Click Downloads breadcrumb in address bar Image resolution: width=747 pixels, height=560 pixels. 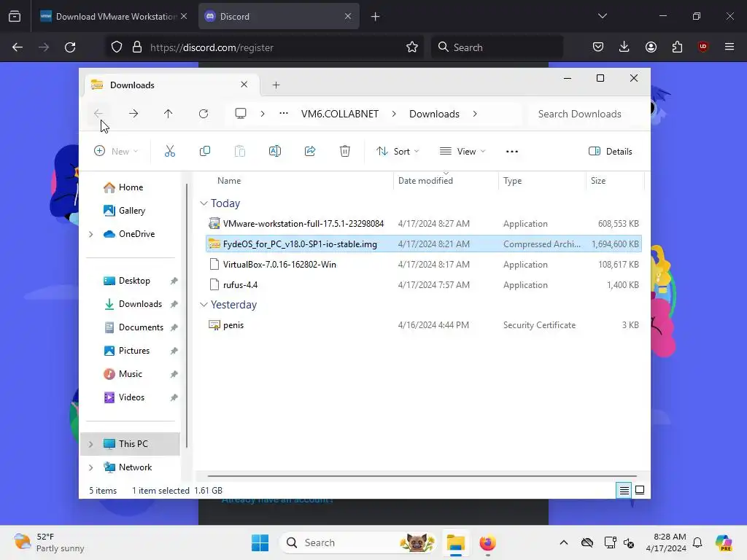(x=434, y=114)
